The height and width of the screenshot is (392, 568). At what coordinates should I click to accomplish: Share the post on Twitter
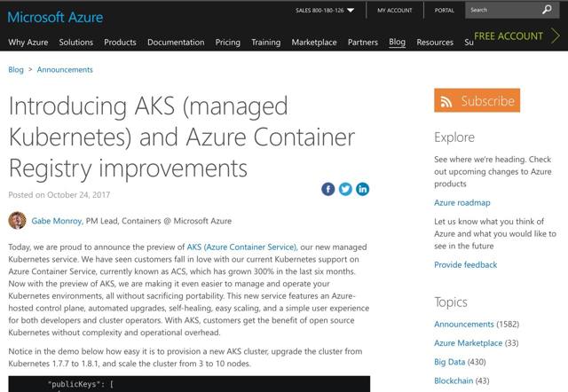click(345, 189)
